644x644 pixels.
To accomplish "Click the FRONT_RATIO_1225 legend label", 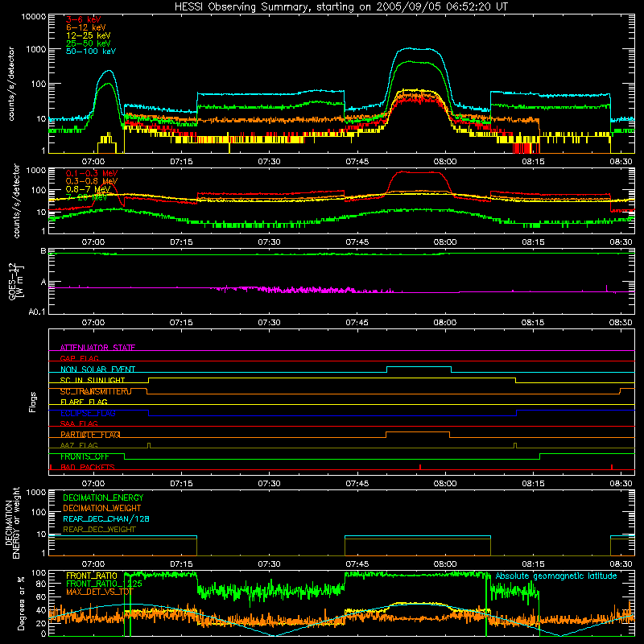I will point(104,584).
